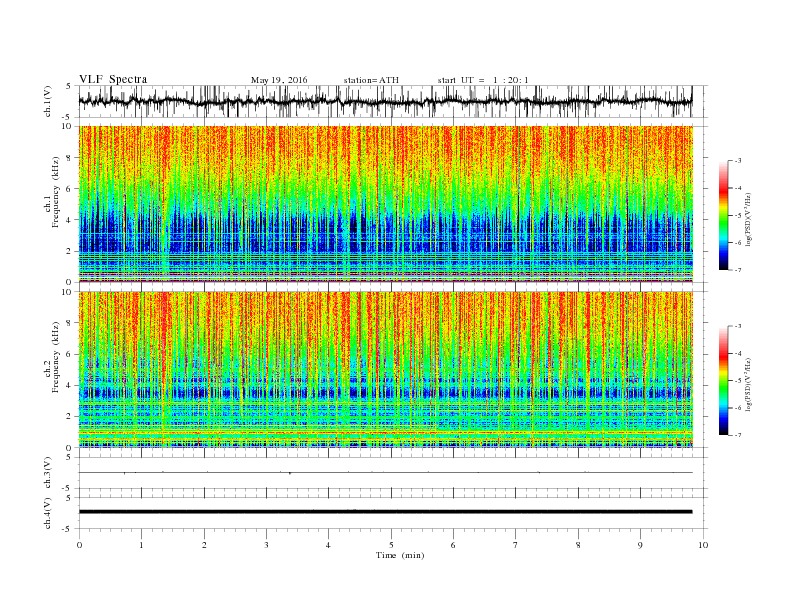Click the 6 kHz tick label on ch.1 axis
The image size is (792, 612).
click(70, 189)
